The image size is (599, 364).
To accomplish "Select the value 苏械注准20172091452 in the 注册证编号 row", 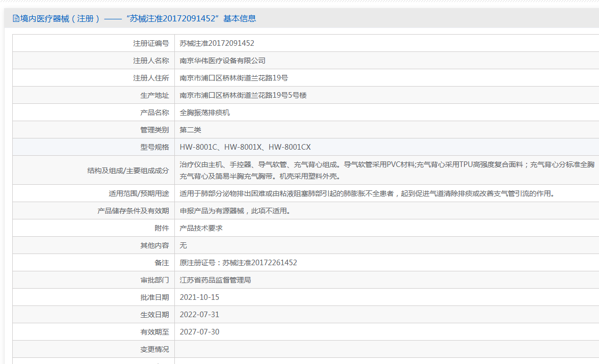I will pos(217,43).
